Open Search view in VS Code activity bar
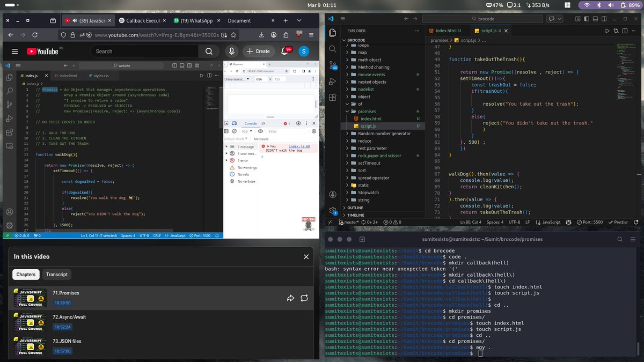Viewport: 644px width, 362px height. click(x=332, y=49)
